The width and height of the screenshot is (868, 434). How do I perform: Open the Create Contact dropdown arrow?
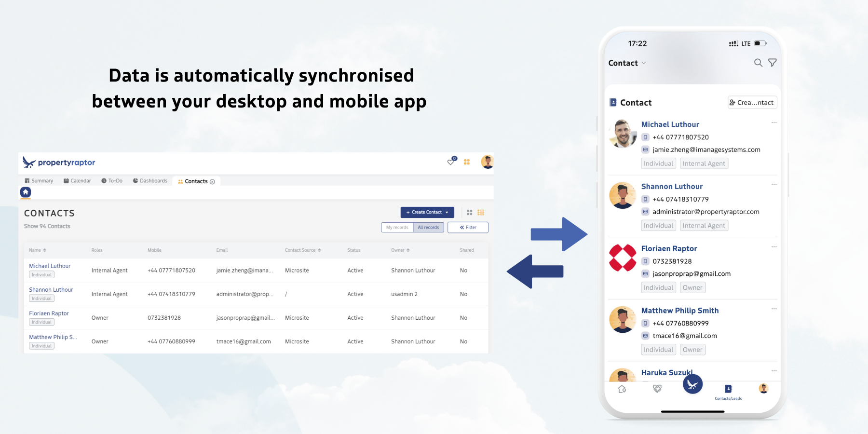pyautogui.click(x=447, y=213)
